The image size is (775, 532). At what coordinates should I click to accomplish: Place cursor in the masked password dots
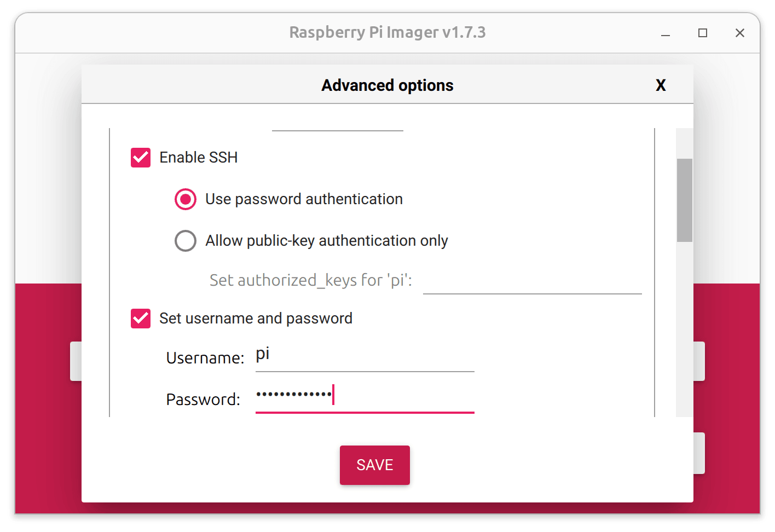294,394
